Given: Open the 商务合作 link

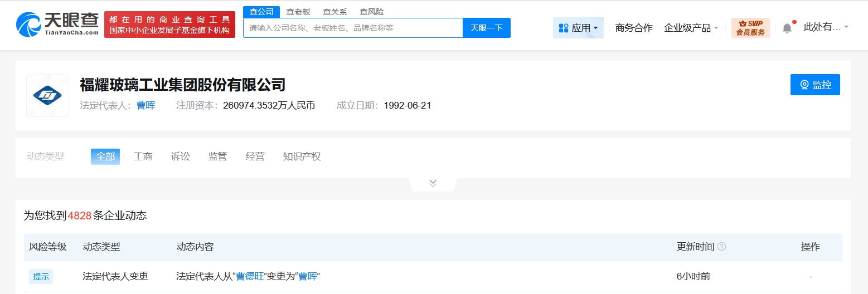Looking at the screenshot, I should click(634, 28).
